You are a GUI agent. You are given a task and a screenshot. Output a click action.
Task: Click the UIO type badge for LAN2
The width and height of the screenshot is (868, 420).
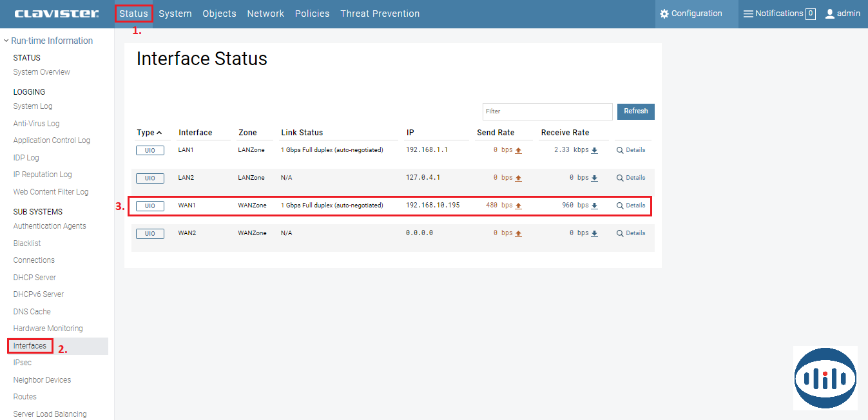pyautogui.click(x=149, y=178)
